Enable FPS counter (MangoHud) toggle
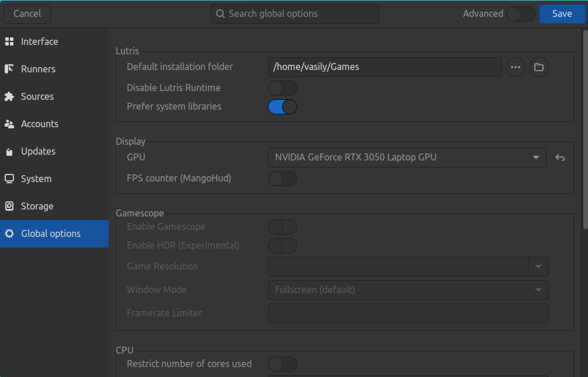588x377 pixels. pos(283,179)
